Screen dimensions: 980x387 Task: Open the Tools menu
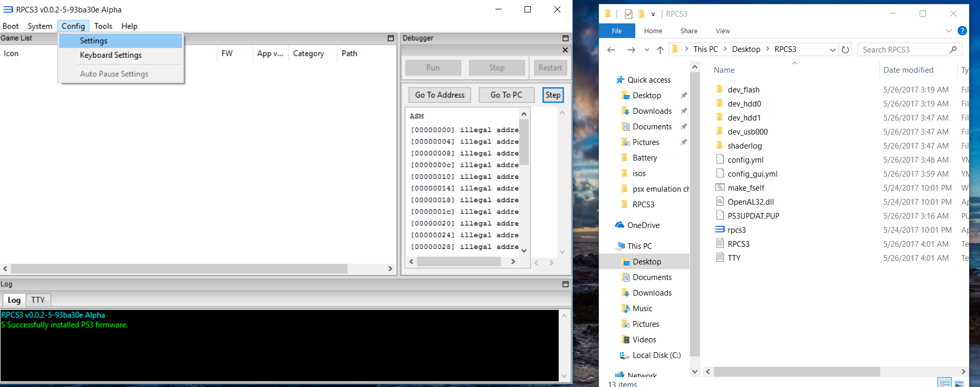click(x=103, y=26)
